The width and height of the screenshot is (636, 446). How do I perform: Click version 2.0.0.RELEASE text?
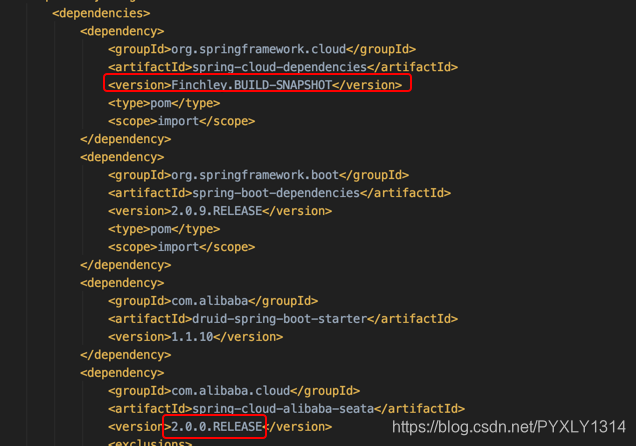(x=217, y=427)
